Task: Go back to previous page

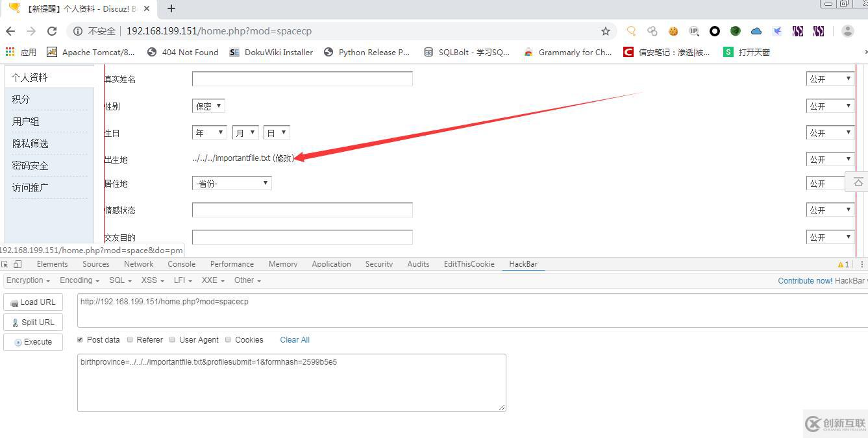Action: point(10,31)
